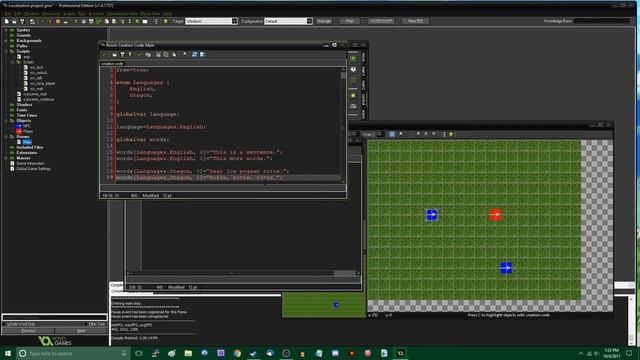Click the New project icon in main toolbar

click(7, 21)
